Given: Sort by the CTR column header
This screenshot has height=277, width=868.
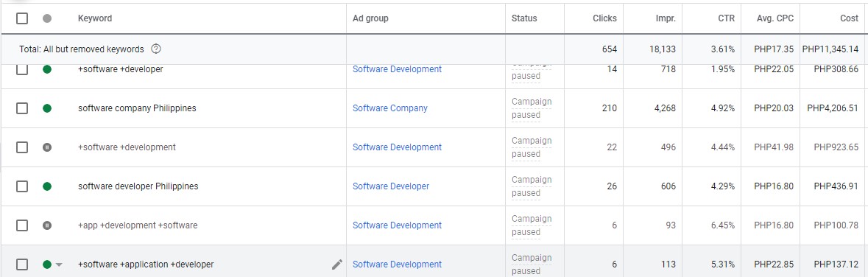Looking at the screenshot, I should [x=726, y=18].
